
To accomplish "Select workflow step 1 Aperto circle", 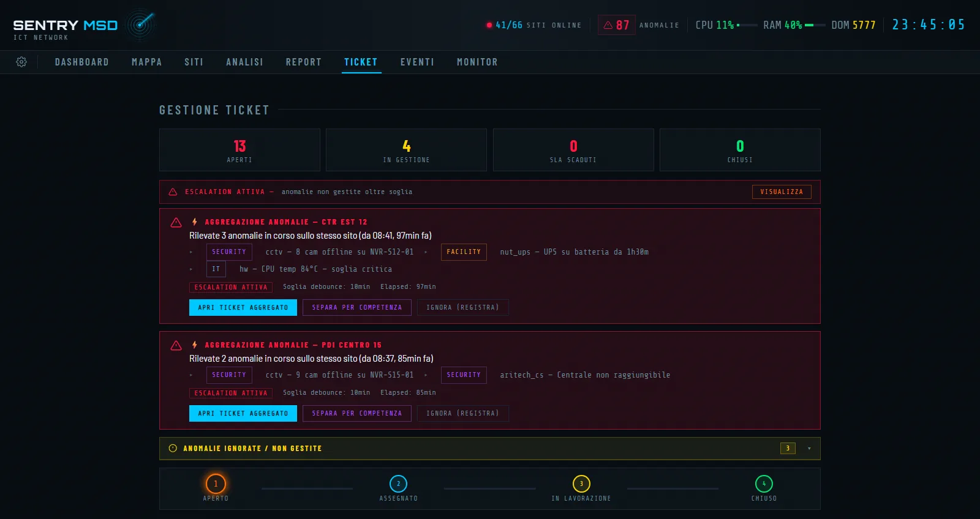I will point(216,484).
